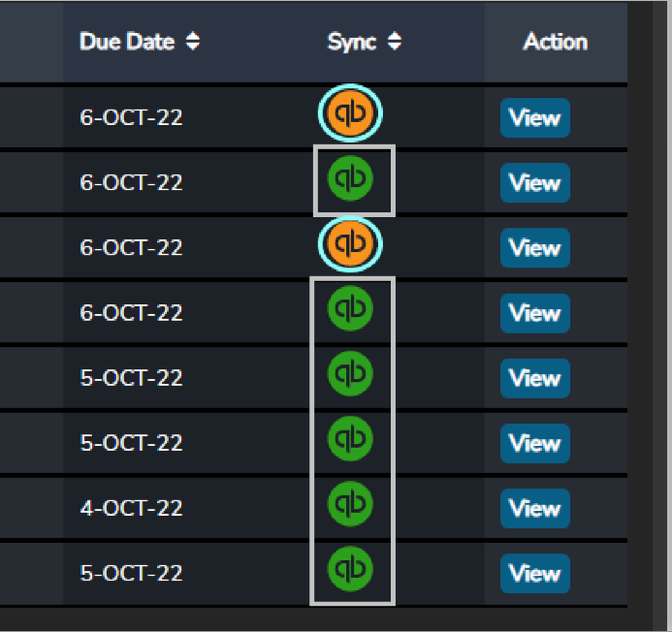The height and width of the screenshot is (632, 672).
Task: Click the green sync icon in the fourth row
Action: (x=350, y=308)
